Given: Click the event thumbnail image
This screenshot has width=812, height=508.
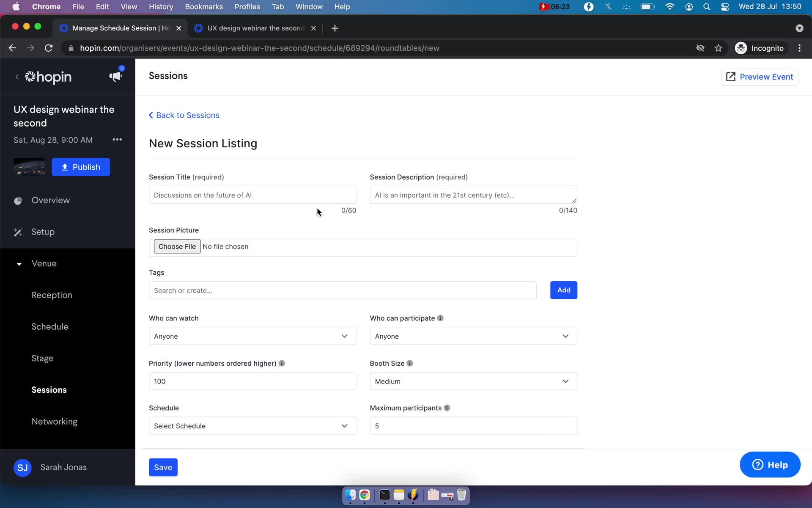Looking at the screenshot, I should click(29, 167).
